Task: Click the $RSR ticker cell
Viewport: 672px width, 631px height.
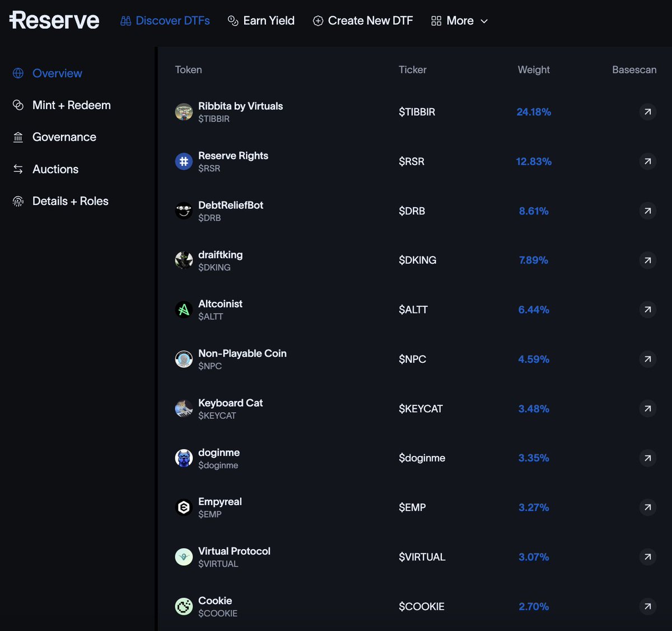Action: point(412,161)
